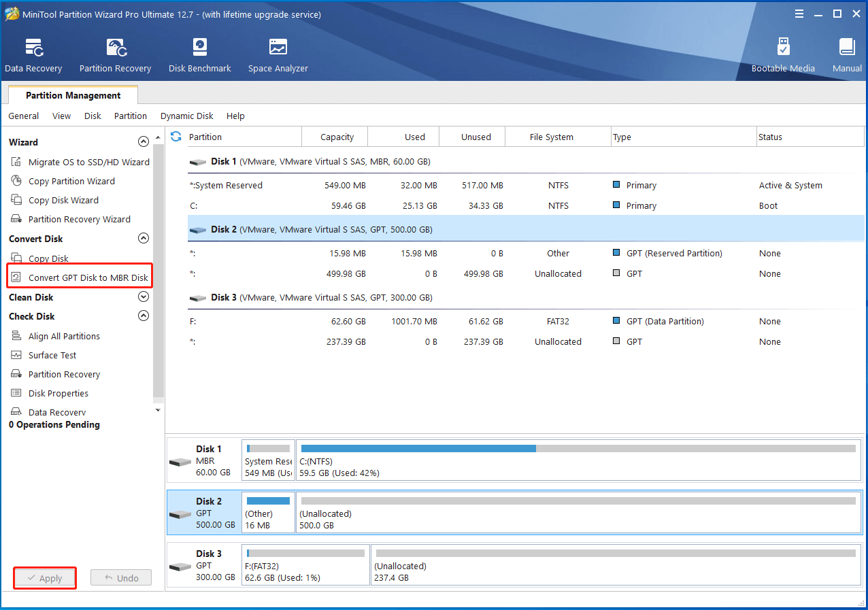This screenshot has height=610, width=868.
Task: Create Bootable Media
Action: [x=783, y=56]
